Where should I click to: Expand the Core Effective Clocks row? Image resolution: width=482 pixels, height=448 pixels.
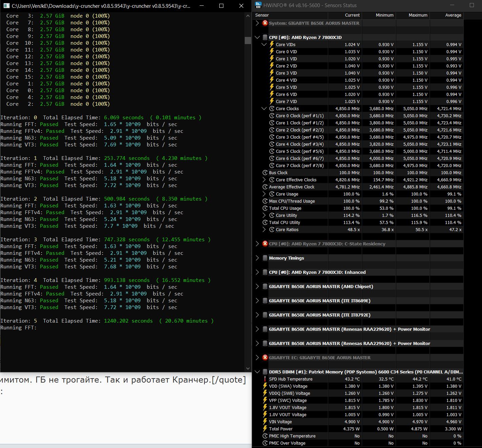point(264,180)
